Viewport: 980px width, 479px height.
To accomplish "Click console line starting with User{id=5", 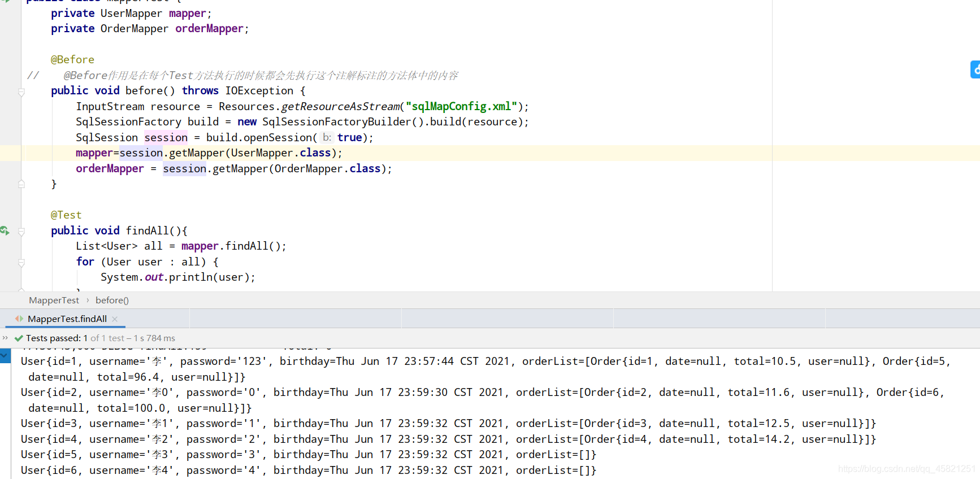I will 309,455.
